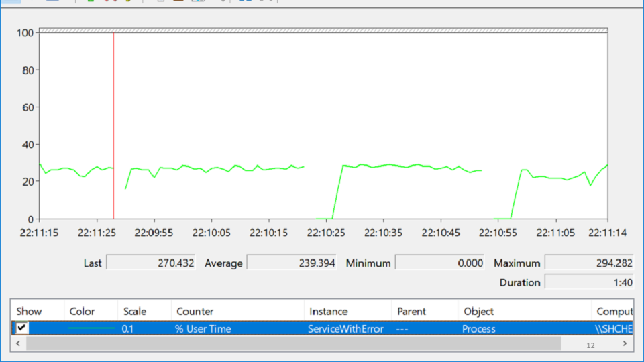644x362 pixels.
Task: Click the 22:10:25 time axis label
Action: pyautogui.click(x=326, y=233)
